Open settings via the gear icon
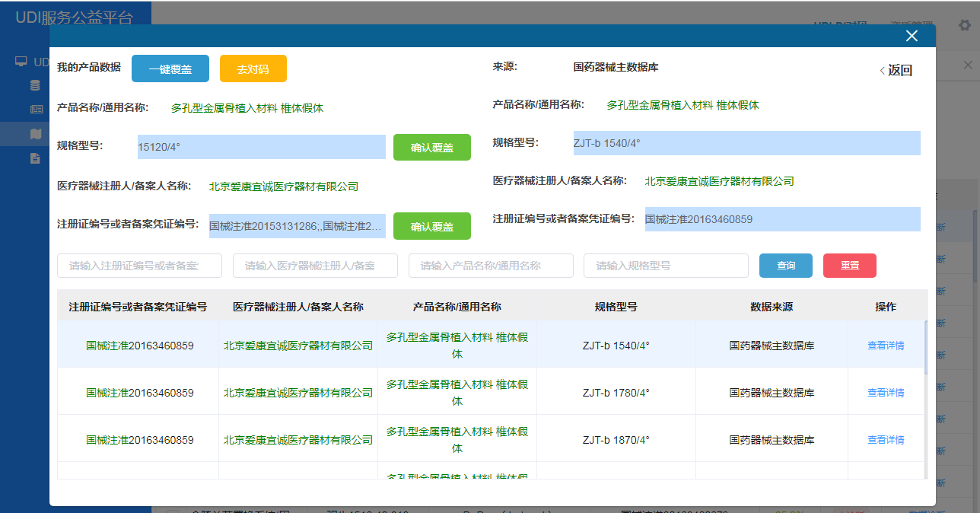This screenshot has width=980, height=513. (x=964, y=25)
